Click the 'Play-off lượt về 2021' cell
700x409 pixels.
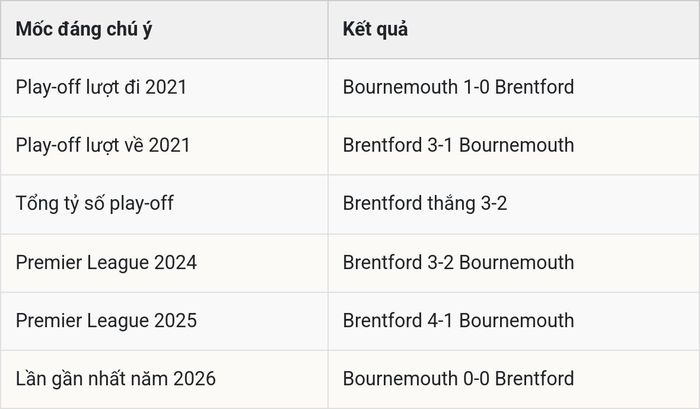coord(164,146)
